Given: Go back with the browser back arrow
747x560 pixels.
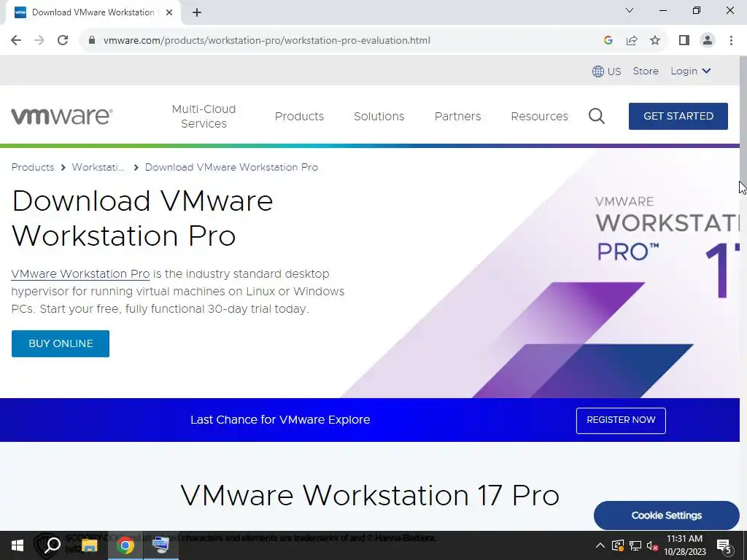Looking at the screenshot, I should [16, 41].
